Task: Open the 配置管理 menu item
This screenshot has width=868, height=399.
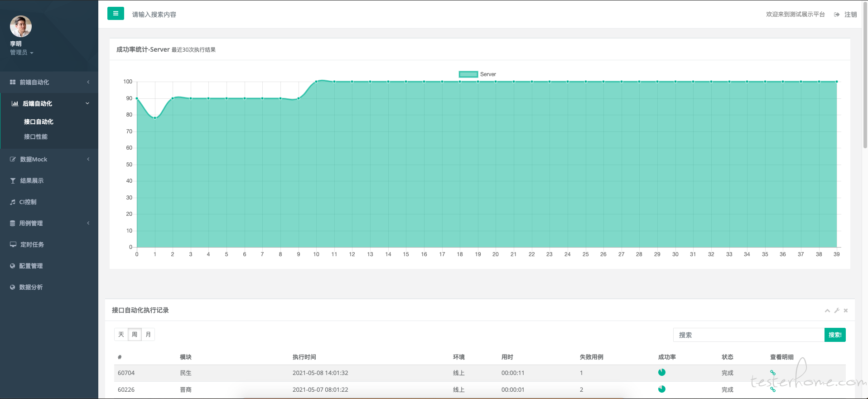Action: point(31,266)
